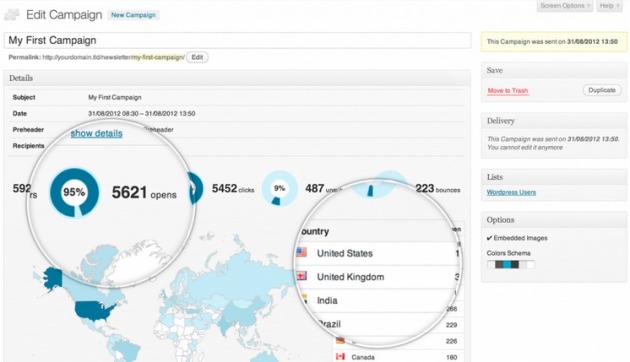Viewport: 630px width, 362px height.
Task: Collapse the Save panel header
Action: 554,70
